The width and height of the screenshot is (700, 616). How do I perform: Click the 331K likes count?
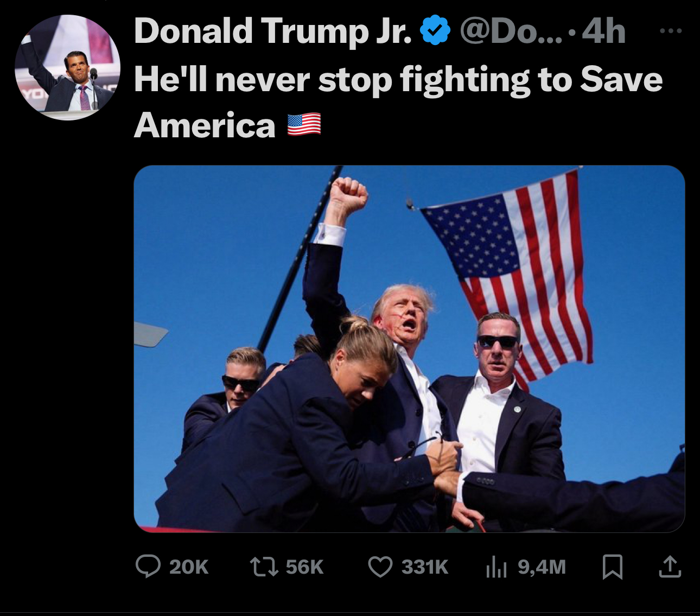tap(425, 567)
